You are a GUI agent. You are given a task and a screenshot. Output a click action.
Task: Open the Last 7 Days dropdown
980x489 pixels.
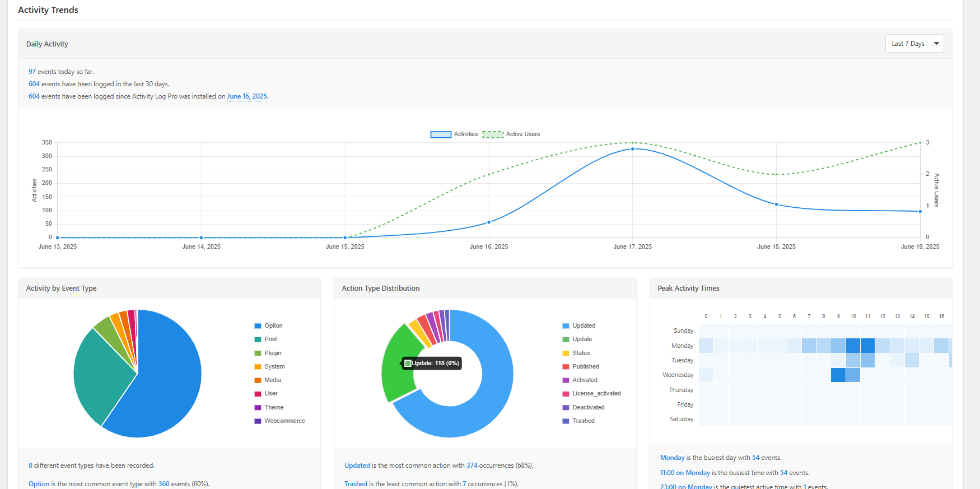point(914,44)
